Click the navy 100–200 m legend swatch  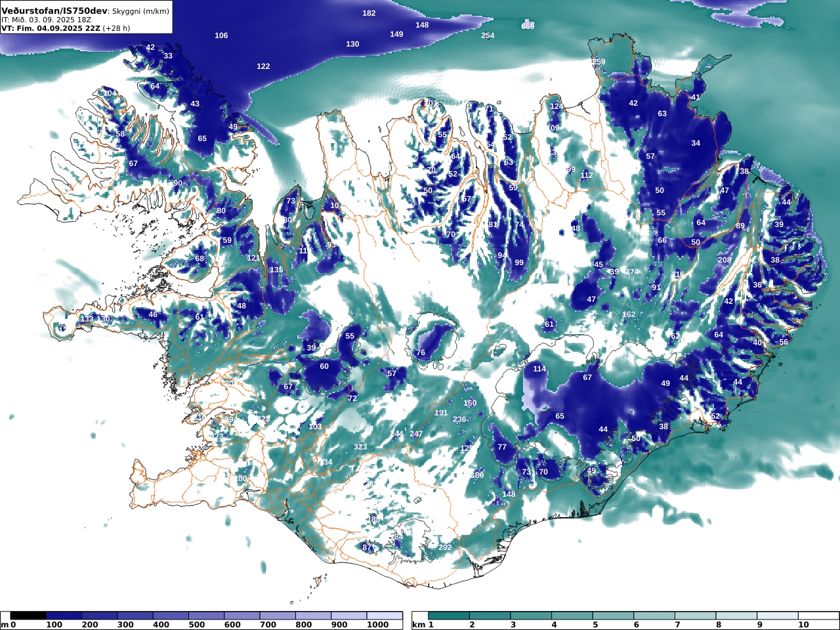[x=64, y=616]
